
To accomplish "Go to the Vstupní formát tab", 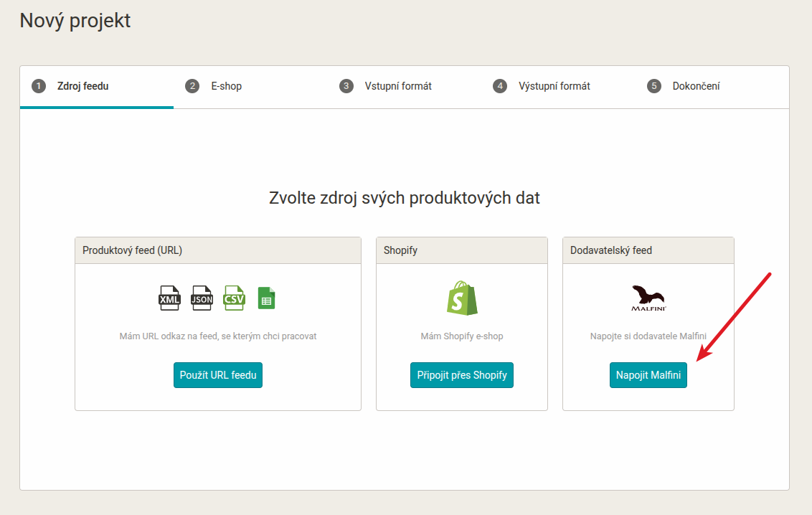I will pos(404,87).
